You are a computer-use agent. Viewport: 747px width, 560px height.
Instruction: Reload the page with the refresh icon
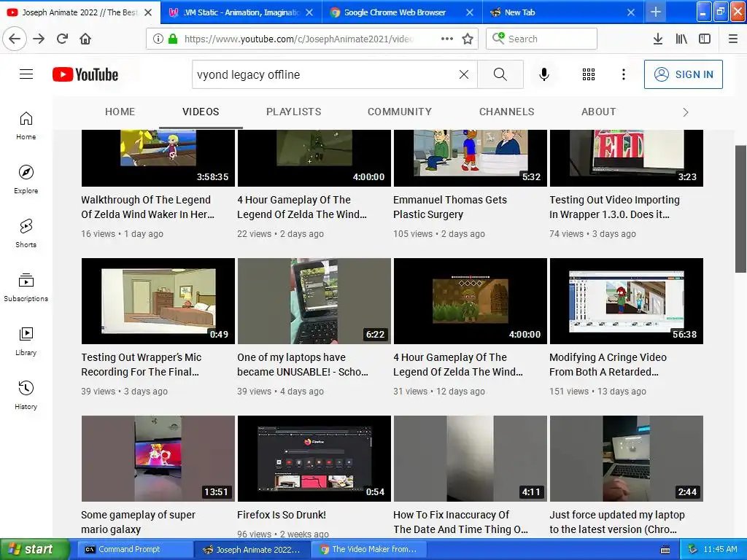[62, 39]
